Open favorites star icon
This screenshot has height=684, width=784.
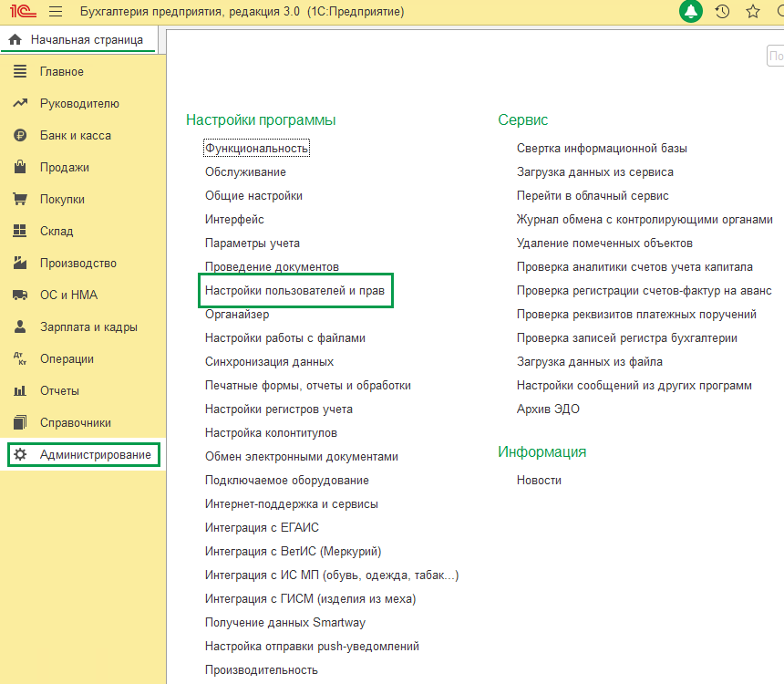tap(752, 11)
